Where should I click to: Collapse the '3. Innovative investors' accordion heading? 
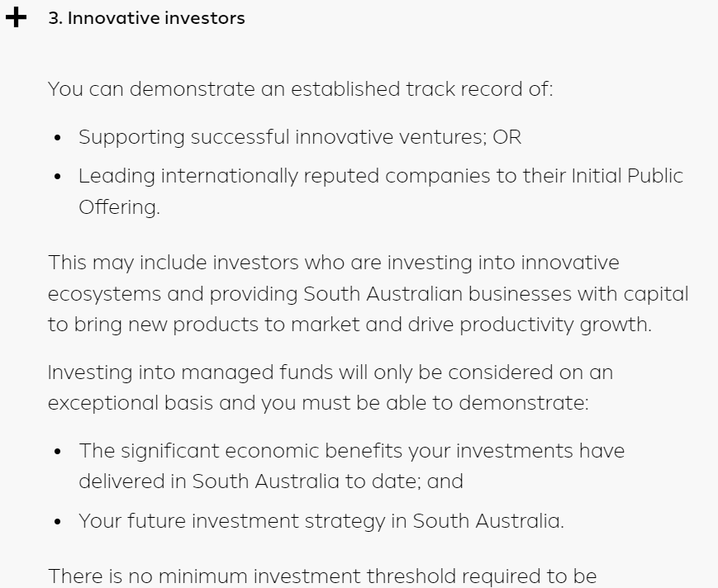(x=146, y=18)
